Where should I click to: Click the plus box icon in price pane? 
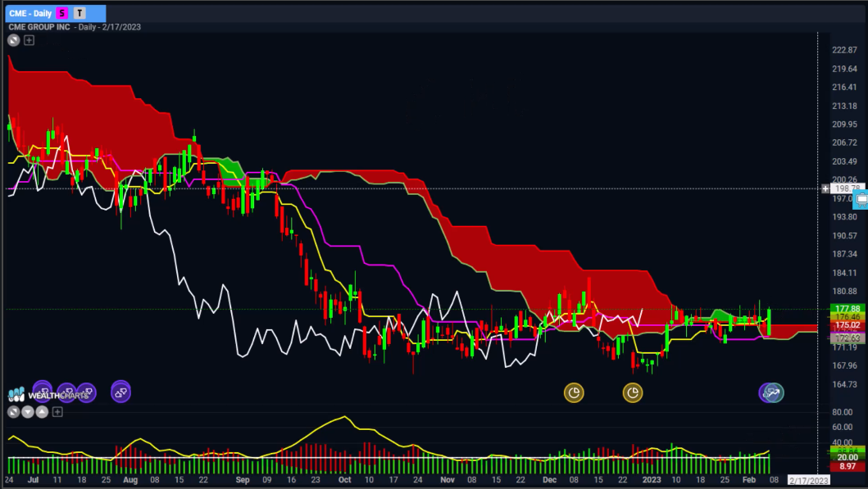click(30, 40)
